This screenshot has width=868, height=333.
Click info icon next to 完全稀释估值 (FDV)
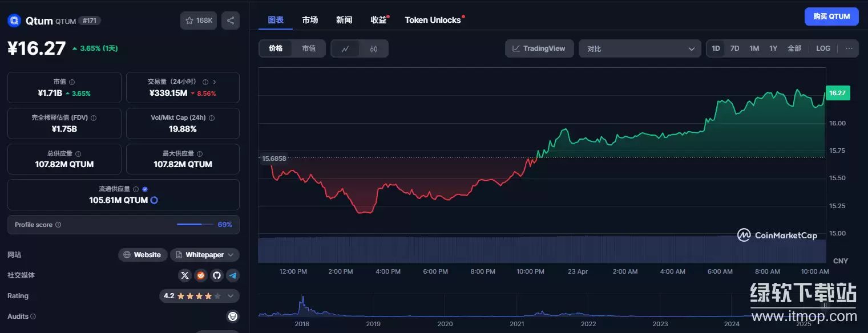[94, 118]
